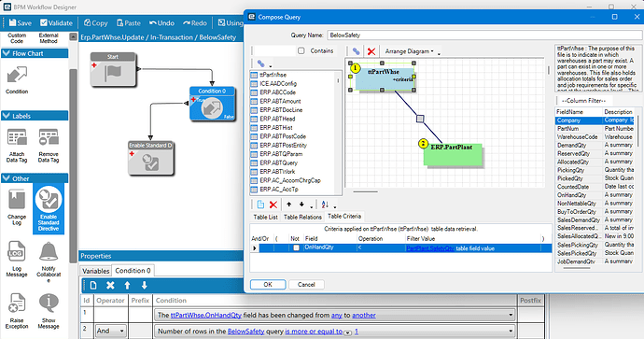Click the 'any' link in condition 1
Viewport: 644px width, 339px height.
pyautogui.click(x=337, y=315)
